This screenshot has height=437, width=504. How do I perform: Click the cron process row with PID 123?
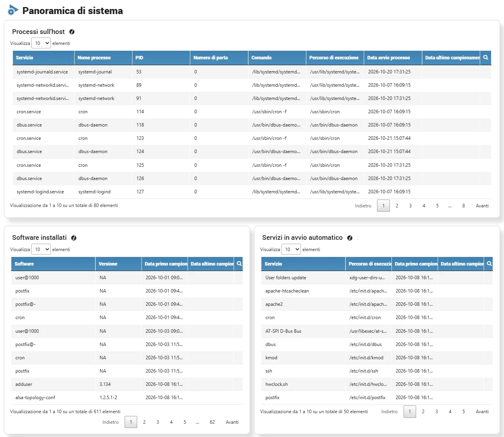coord(252,138)
